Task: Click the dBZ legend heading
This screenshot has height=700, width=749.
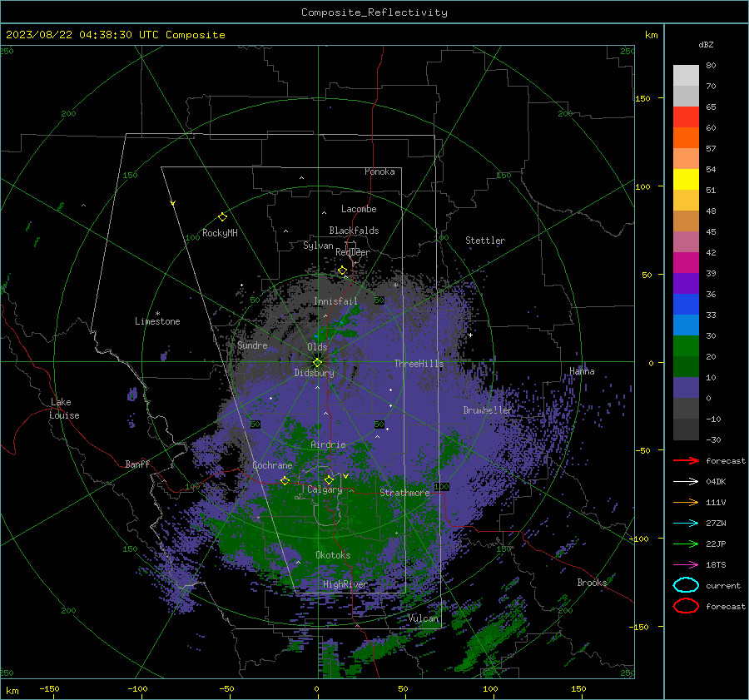Action: coord(706,44)
